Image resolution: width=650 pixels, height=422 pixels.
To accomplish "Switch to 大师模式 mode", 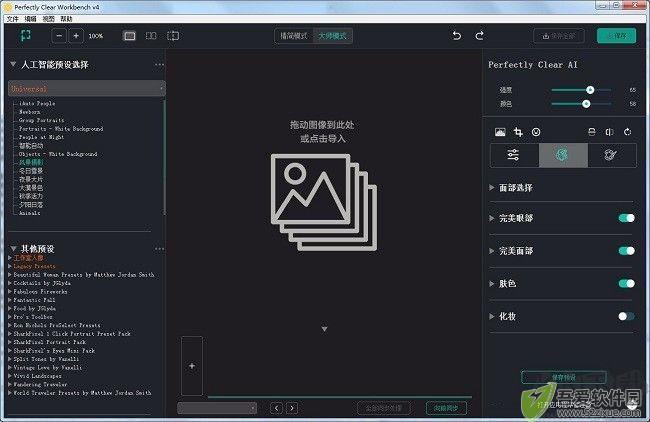I will pos(332,36).
